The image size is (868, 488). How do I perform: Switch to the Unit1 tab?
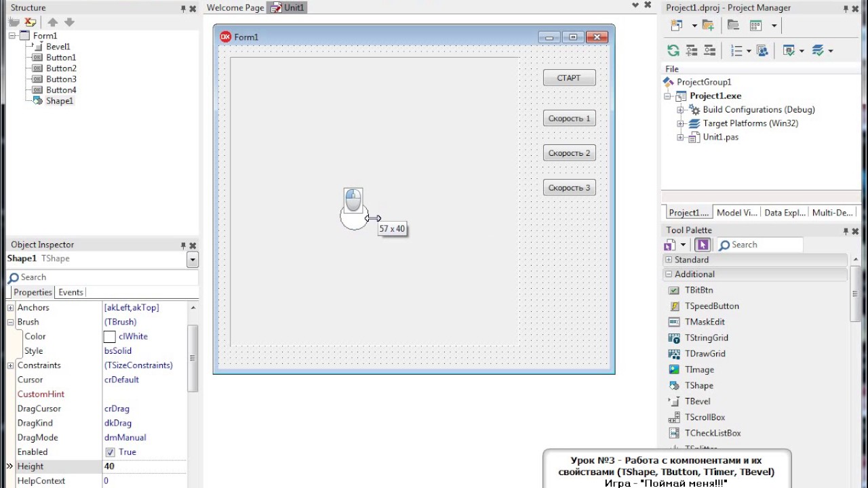tap(289, 8)
